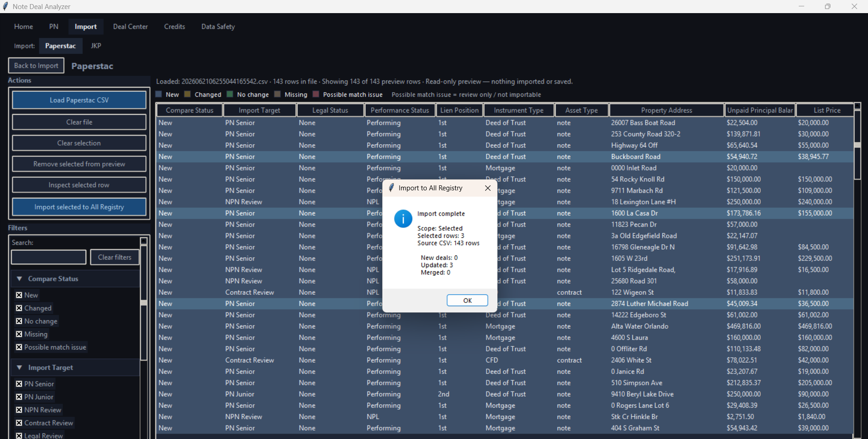Click Inspect selected row button
The width and height of the screenshot is (868, 439).
(79, 185)
